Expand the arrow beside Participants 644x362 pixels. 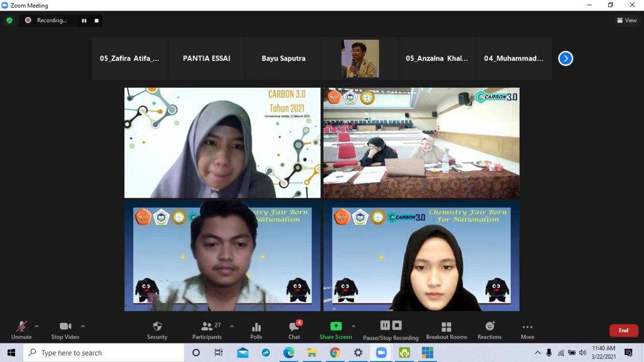[x=232, y=326]
